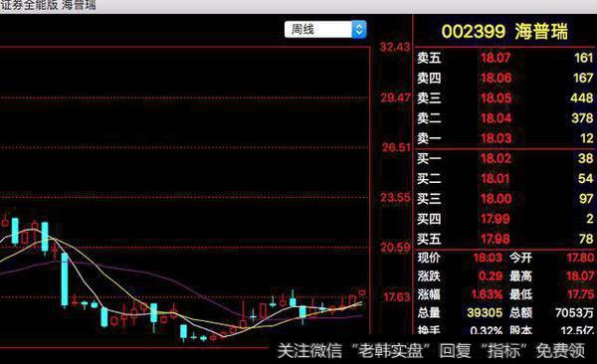597x364 pixels.
Task: Click 买四 price 17.99
Action: [495, 219]
